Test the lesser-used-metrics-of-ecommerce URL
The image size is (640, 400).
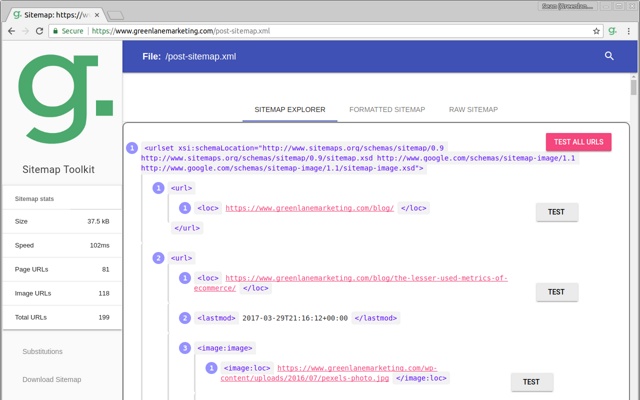557,292
